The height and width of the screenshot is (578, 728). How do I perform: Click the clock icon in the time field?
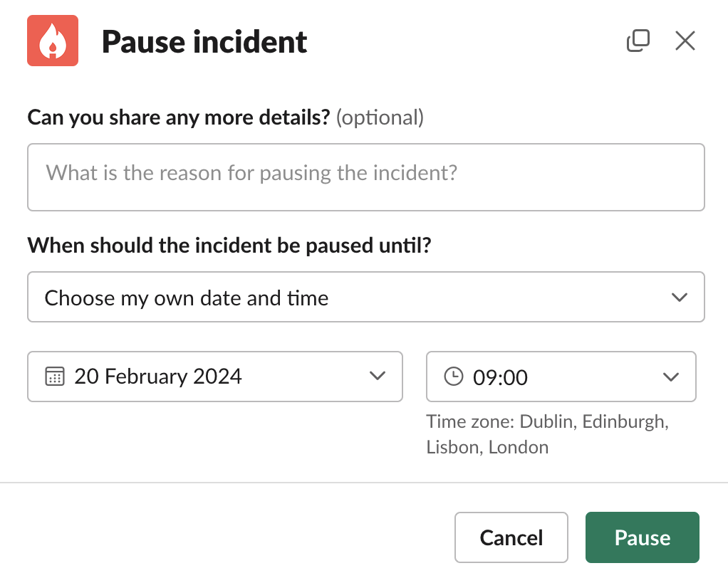[x=454, y=376]
